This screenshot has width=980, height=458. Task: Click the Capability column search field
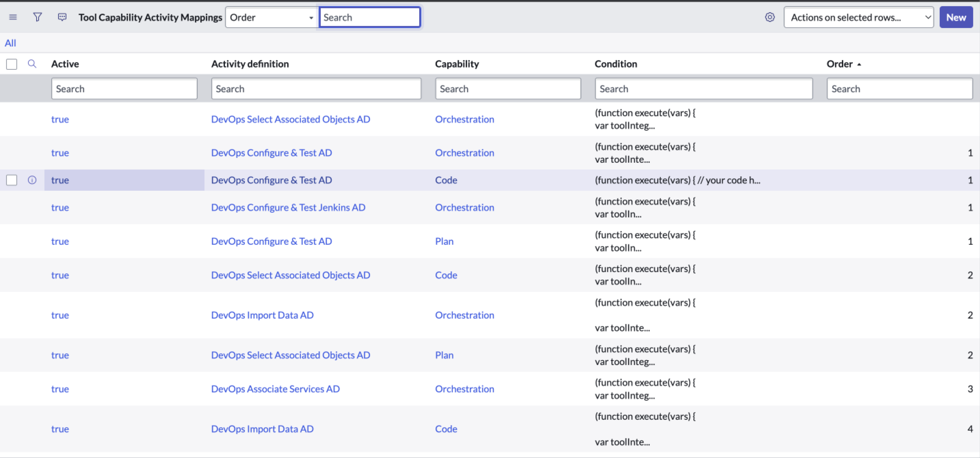tap(508, 89)
